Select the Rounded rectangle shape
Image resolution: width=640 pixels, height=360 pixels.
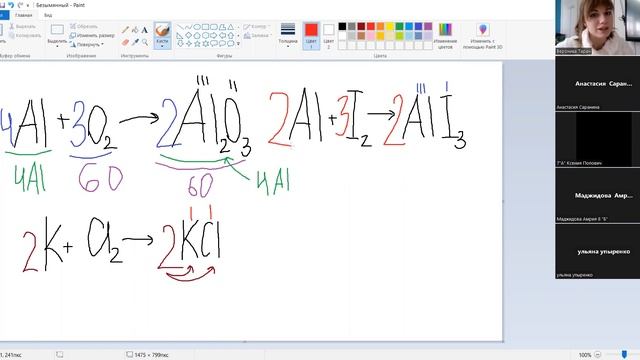[x=214, y=27]
